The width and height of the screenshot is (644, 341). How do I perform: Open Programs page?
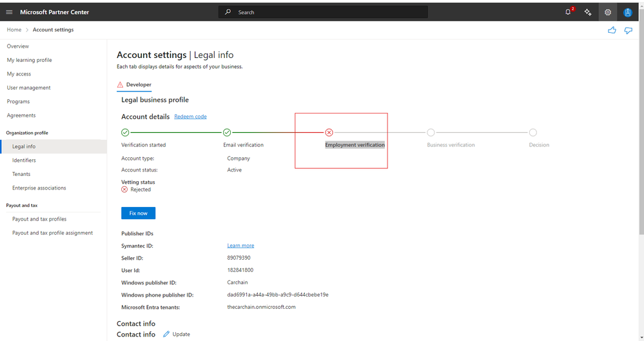18,101
